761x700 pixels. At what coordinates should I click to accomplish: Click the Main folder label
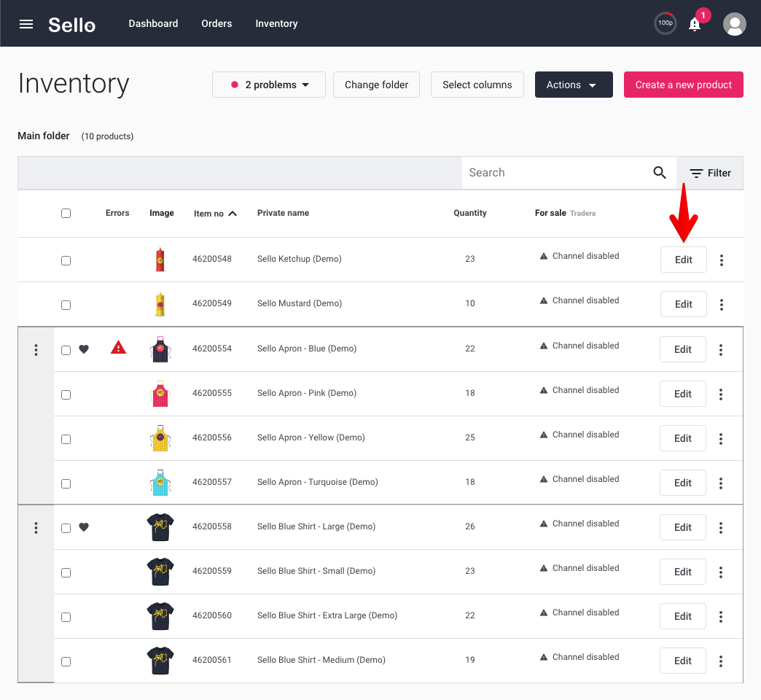[x=44, y=136]
